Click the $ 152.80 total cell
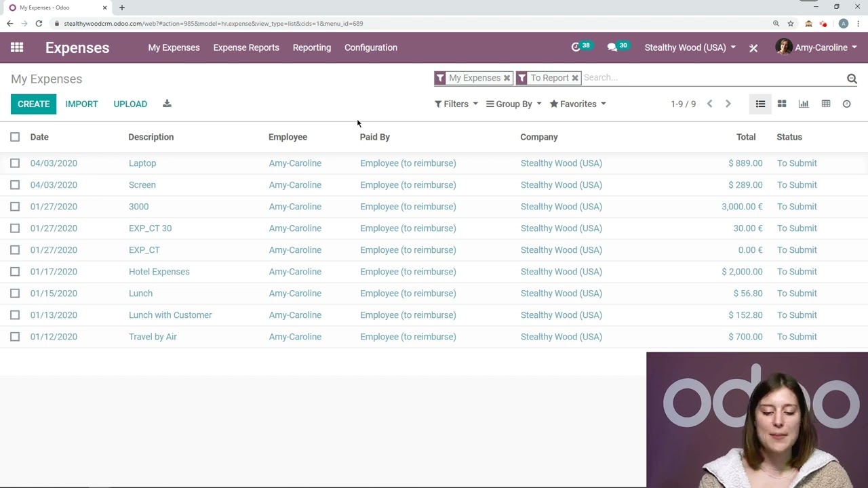Image resolution: width=868 pixels, height=488 pixels. tap(745, 315)
